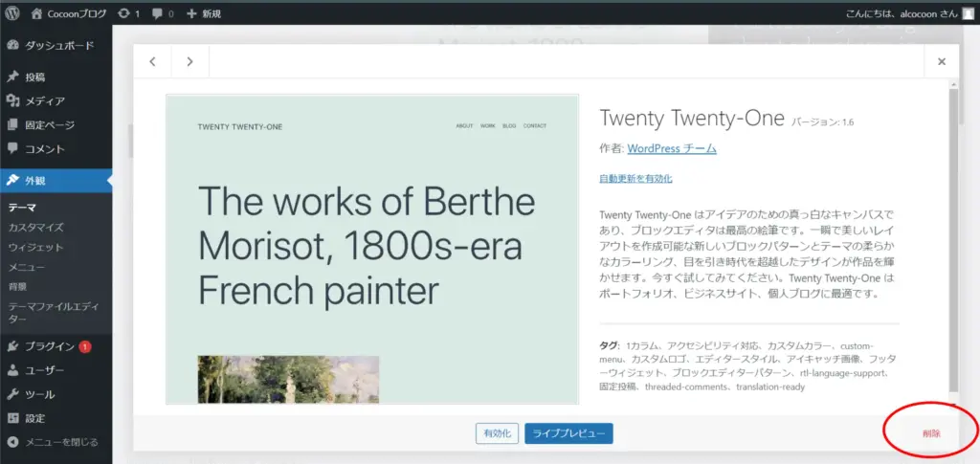Click the タグ label in theme details
The width and height of the screenshot is (980, 464).
(x=610, y=345)
